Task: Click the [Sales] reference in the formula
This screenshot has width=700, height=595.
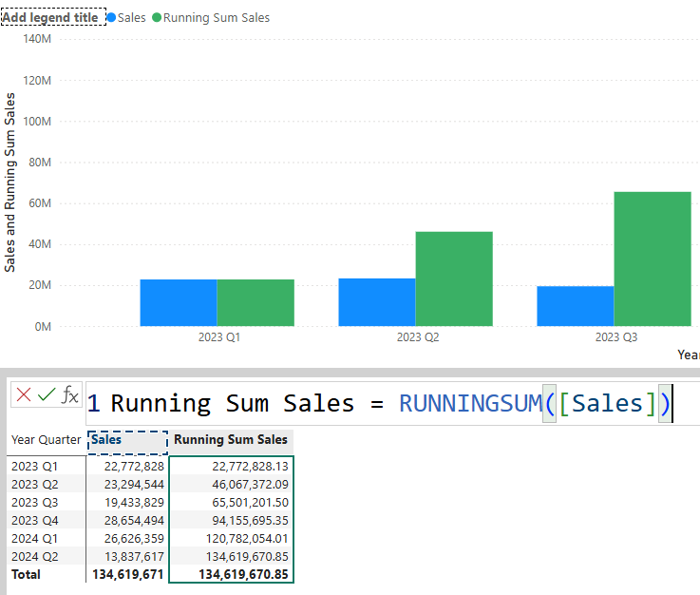Action: pos(607,403)
